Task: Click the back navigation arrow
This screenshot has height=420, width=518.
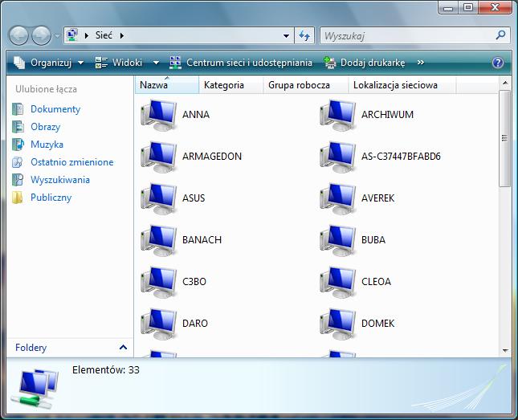Action: 19,36
